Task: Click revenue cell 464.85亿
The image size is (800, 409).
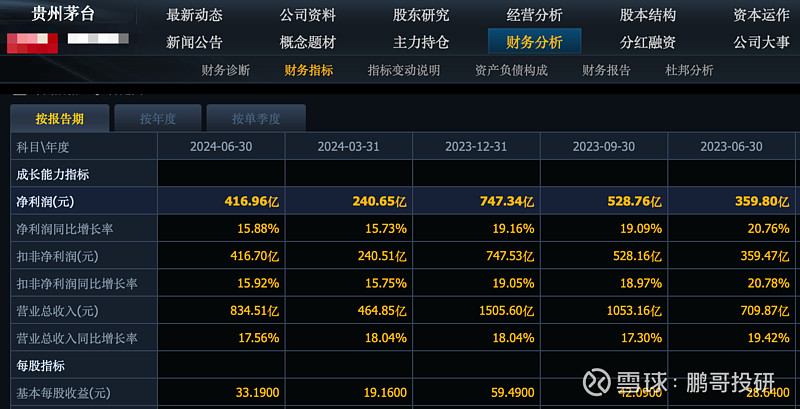Action: pos(380,311)
